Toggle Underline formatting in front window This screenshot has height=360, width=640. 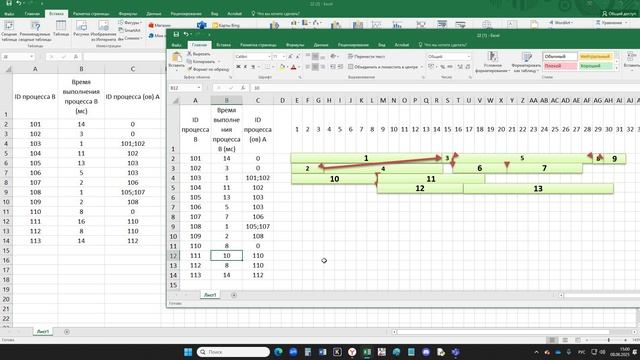[x=253, y=67]
